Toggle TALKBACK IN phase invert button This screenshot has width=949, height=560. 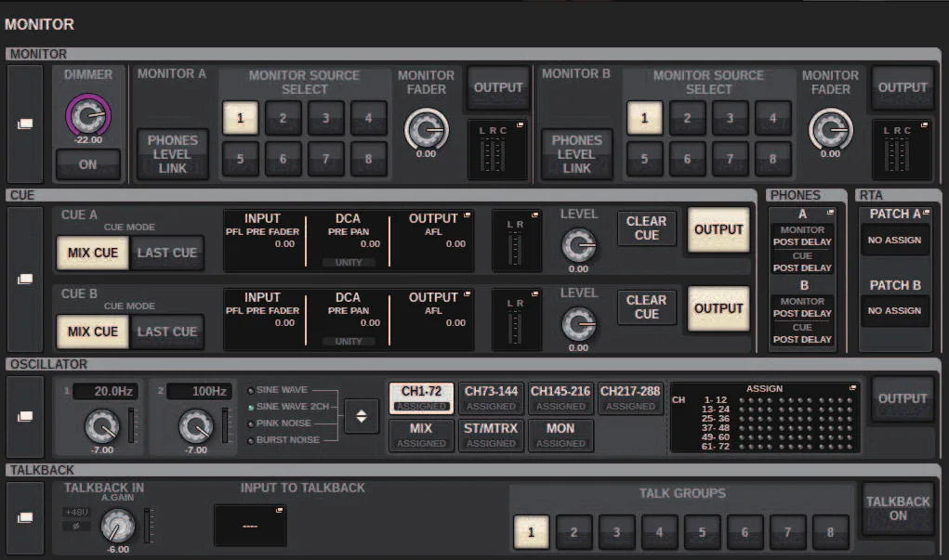pos(77,527)
